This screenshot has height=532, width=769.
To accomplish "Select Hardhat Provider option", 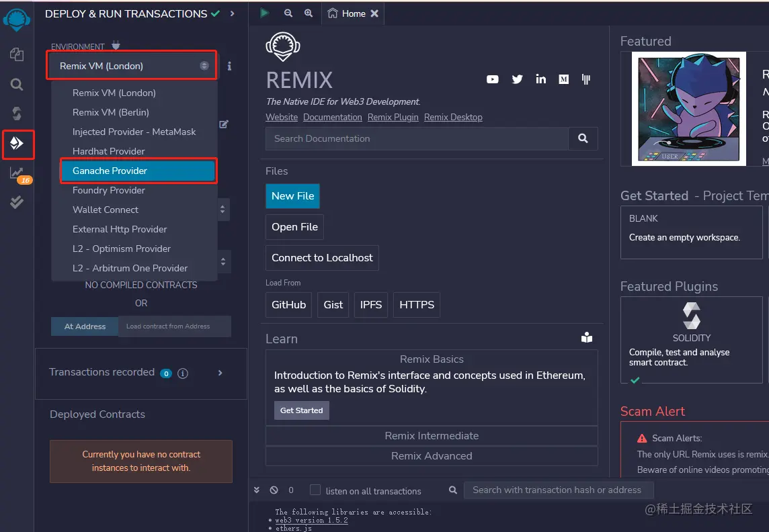I will click(134, 151).
